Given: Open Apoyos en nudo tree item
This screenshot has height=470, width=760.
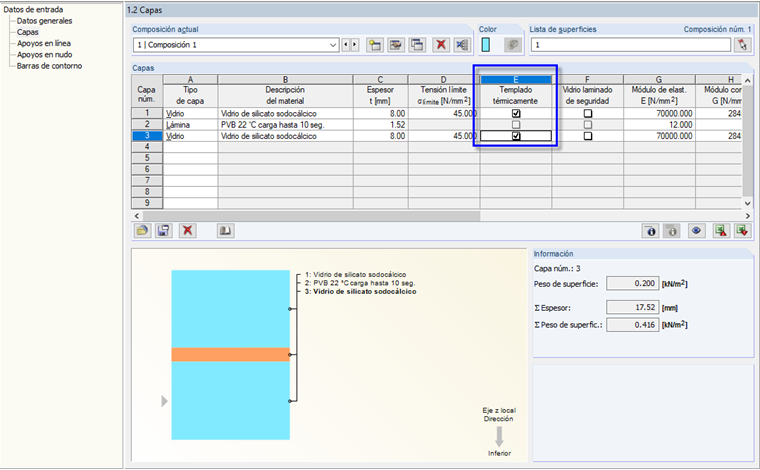Looking at the screenshot, I should click(x=45, y=55).
